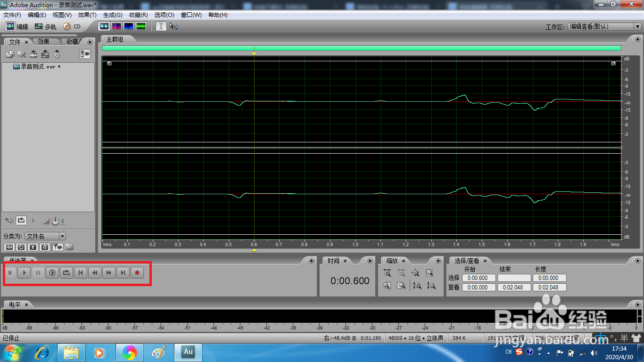Select the spectral phase display icon
Viewport: 644px width, 362px height.
(x=141, y=26)
